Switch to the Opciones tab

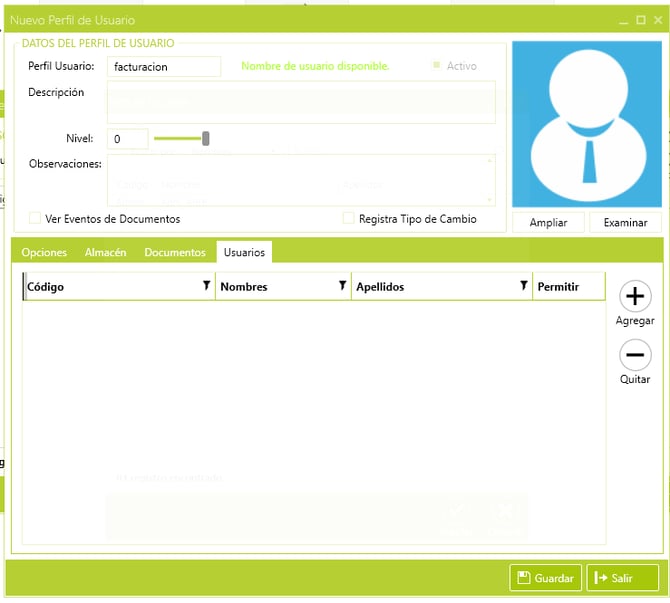tap(44, 253)
